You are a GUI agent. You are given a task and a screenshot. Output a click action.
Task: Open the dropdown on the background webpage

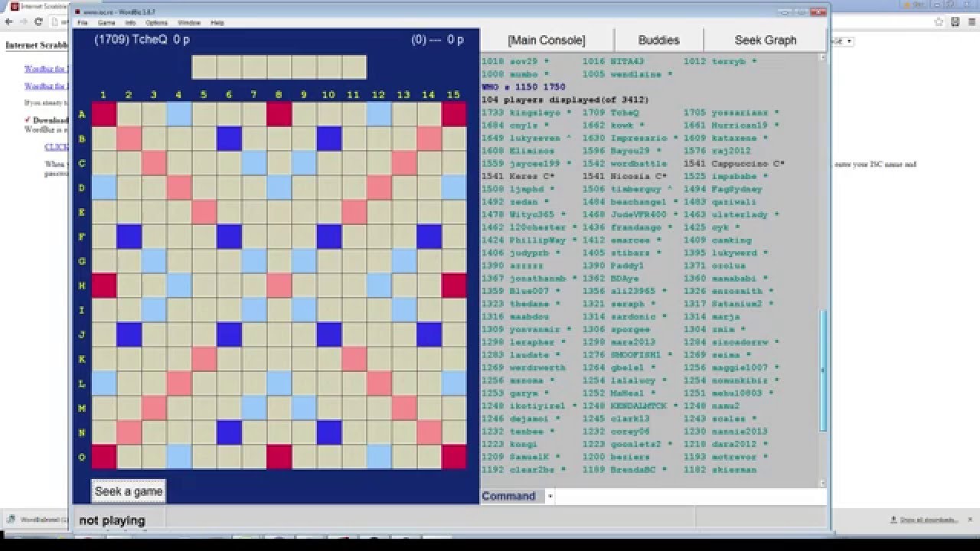842,41
